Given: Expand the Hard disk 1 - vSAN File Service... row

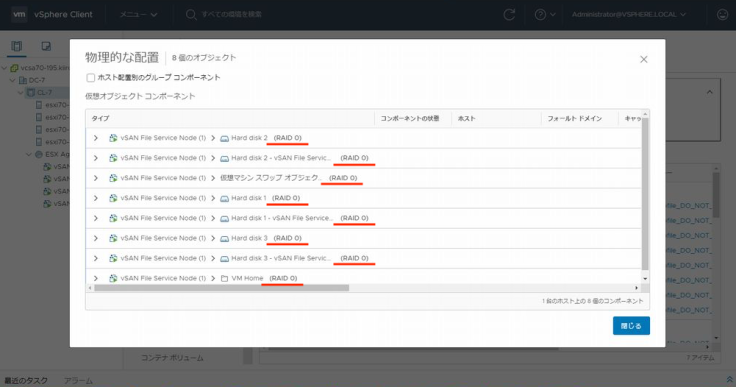Looking at the screenshot, I should click(96, 218).
